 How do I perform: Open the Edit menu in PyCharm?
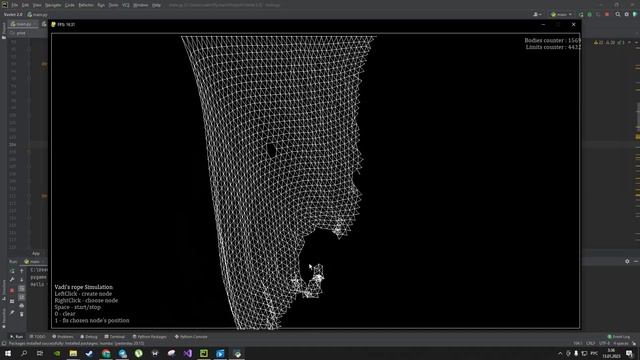click(25, 5)
